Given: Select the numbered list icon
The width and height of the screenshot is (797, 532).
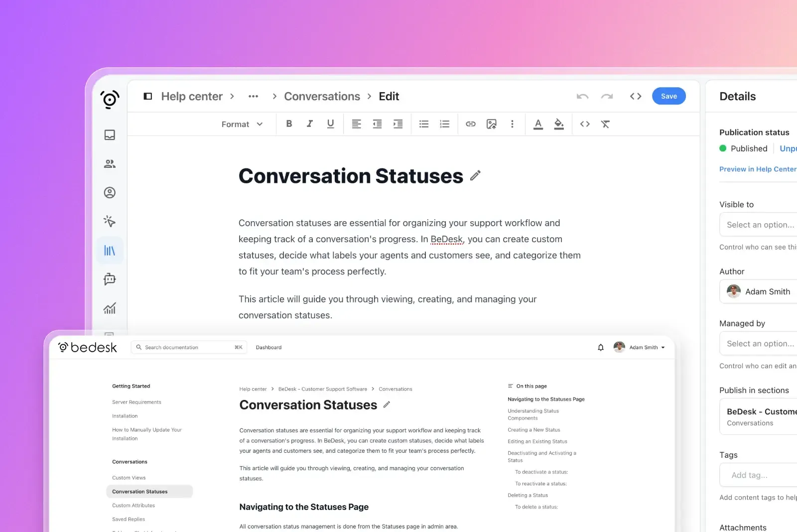Looking at the screenshot, I should pos(445,124).
